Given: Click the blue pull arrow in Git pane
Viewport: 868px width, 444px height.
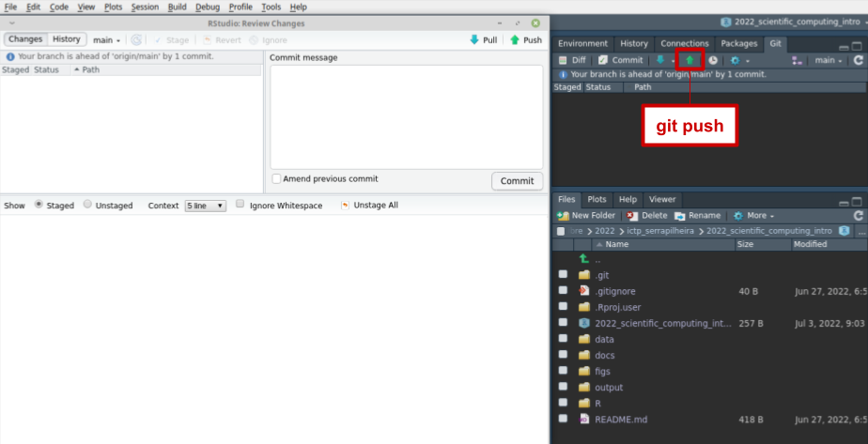Looking at the screenshot, I should (660, 60).
